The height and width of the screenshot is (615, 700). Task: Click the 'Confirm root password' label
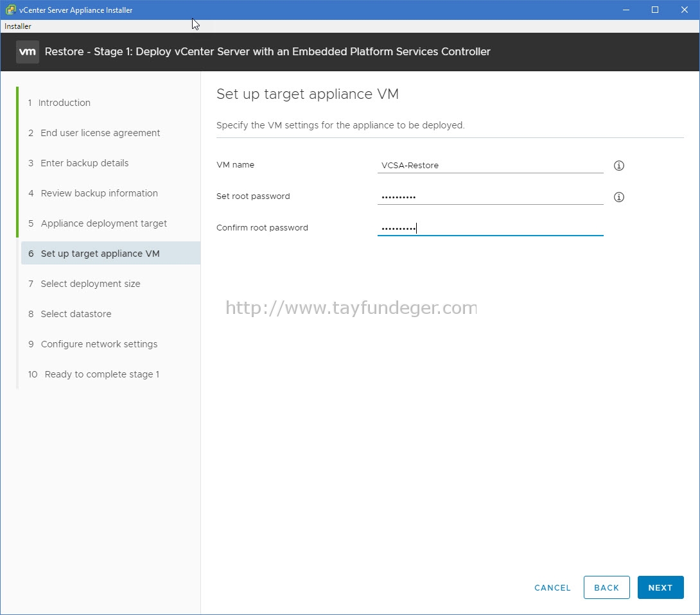(262, 228)
